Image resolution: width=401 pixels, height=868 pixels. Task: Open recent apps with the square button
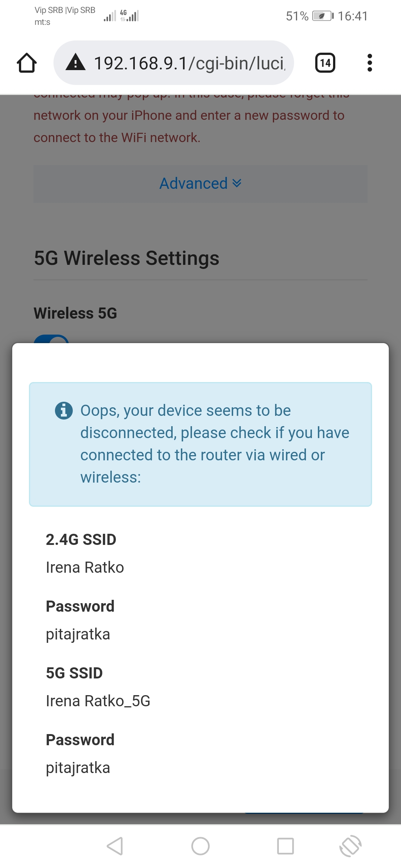point(285,846)
